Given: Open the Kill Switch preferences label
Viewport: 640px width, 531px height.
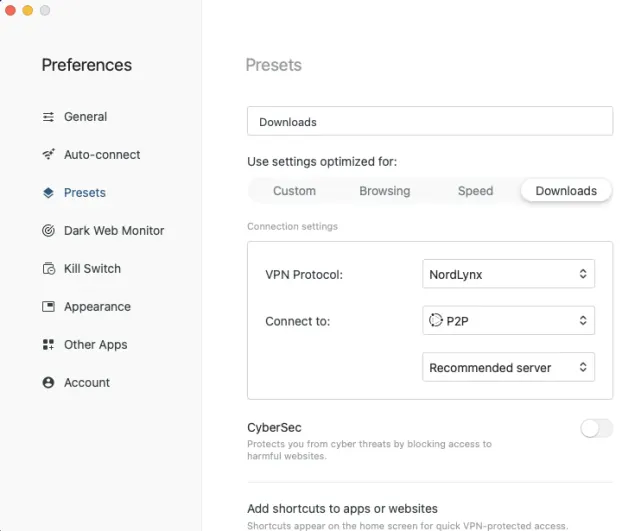Looking at the screenshot, I should pyautogui.click(x=92, y=269).
